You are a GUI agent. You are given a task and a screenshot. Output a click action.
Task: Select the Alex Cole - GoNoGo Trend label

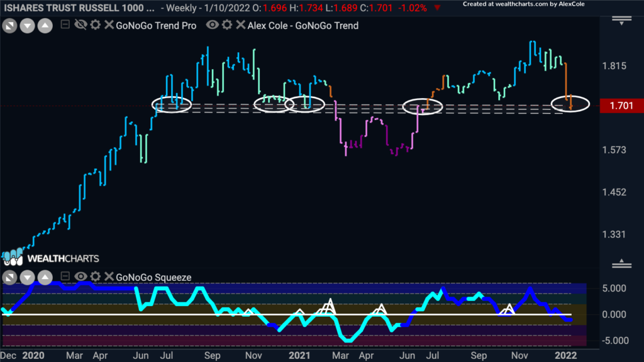pos(303,25)
